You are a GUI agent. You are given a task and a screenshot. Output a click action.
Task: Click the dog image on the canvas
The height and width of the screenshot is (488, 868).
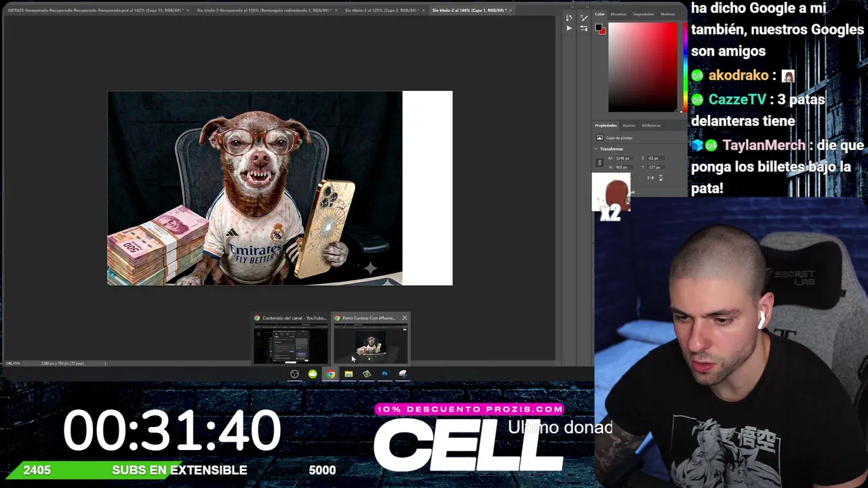click(x=255, y=188)
